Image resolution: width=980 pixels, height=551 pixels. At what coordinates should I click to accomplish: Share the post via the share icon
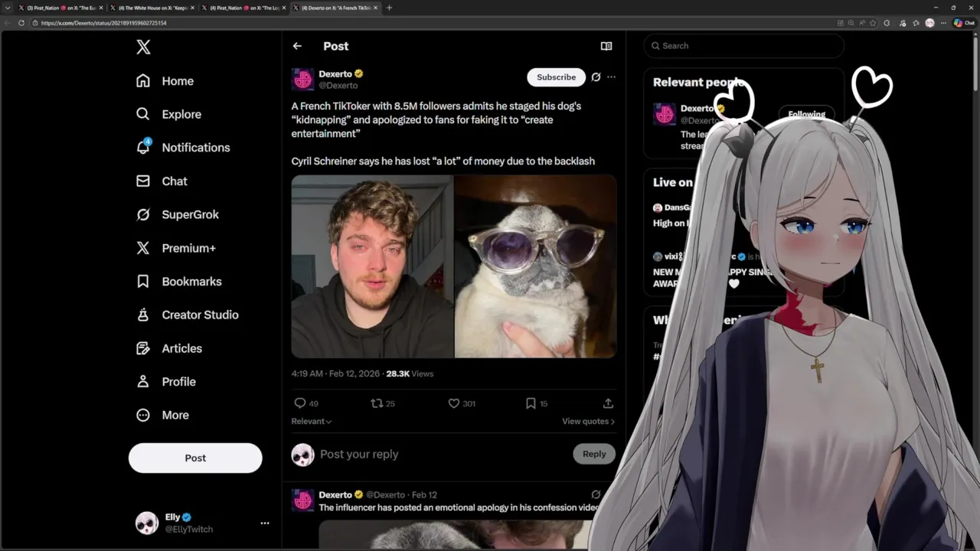pyautogui.click(x=608, y=403)
